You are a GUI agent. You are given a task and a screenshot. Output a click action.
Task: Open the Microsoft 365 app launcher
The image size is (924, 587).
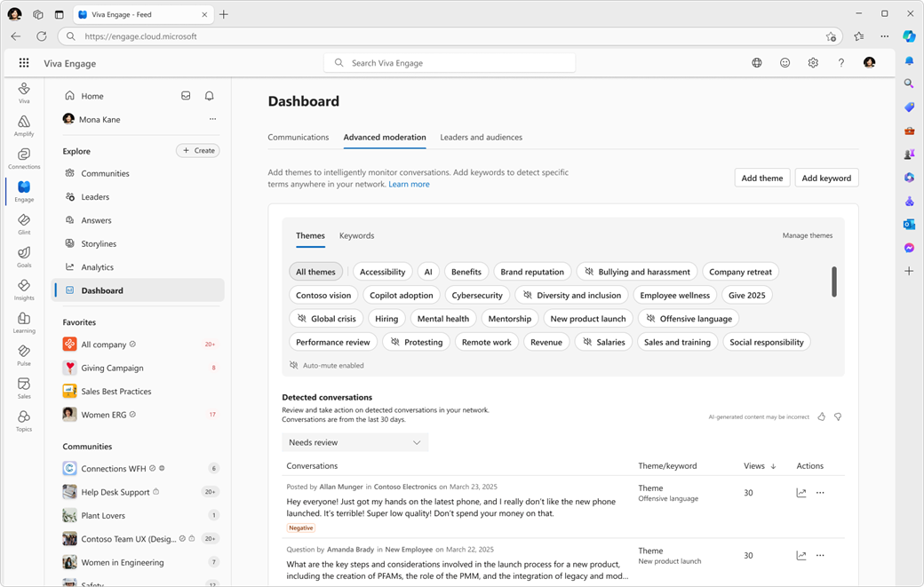pos(24,63)
